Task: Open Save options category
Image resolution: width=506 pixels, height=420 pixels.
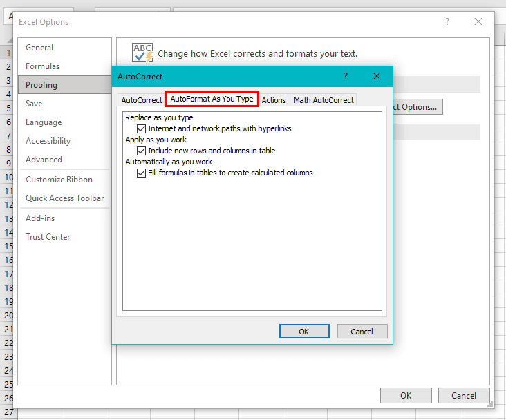Action: click(64, 104)
